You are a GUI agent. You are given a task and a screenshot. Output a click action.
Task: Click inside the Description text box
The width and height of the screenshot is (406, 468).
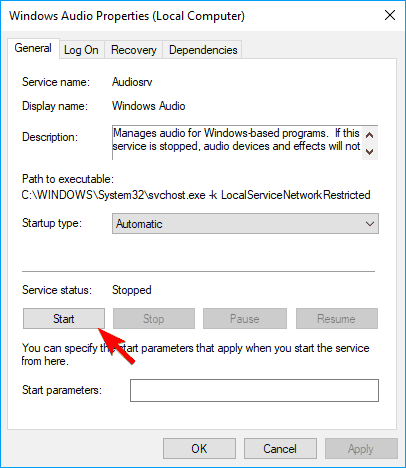tap(237, 143)
